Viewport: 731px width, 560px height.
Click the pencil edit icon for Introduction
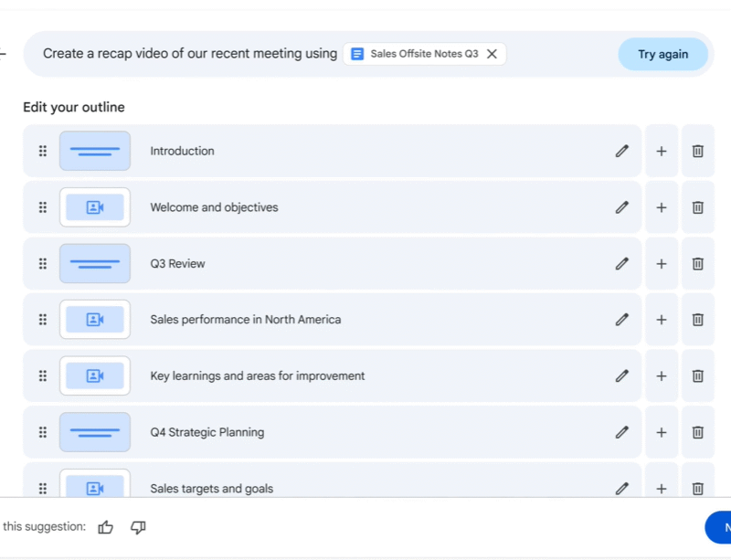pyautogui.click(x=622, y=151)
